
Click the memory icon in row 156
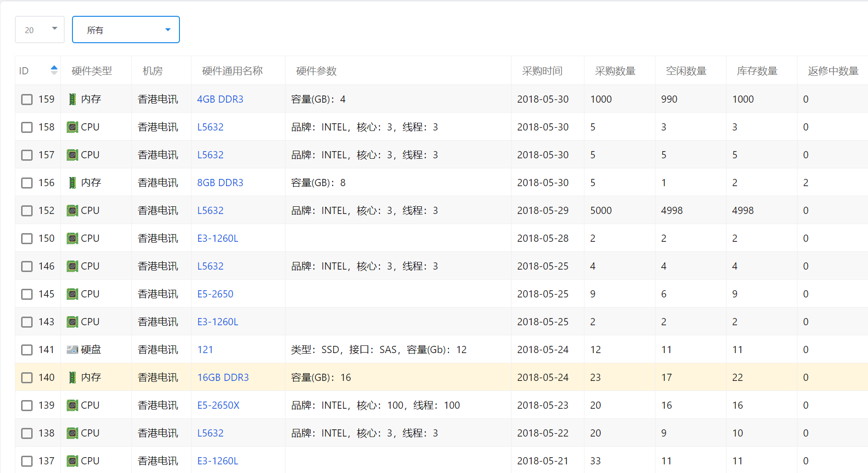point(72,183)
